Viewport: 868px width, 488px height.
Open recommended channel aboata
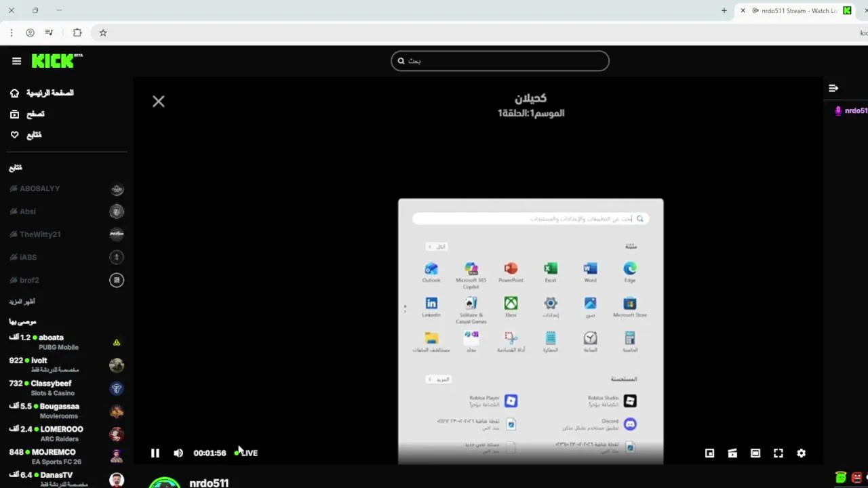pos(66,342)
